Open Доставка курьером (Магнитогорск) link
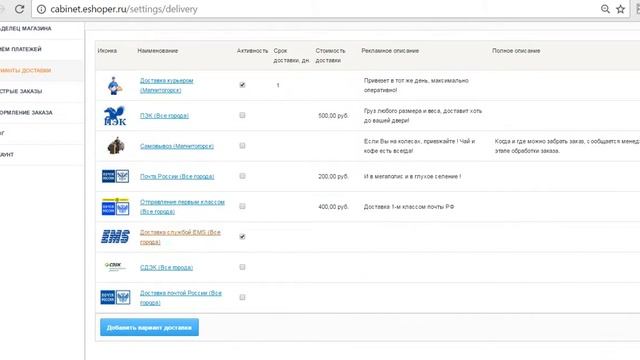The height and width of the screenshot is (360, 640). (167, 85)
